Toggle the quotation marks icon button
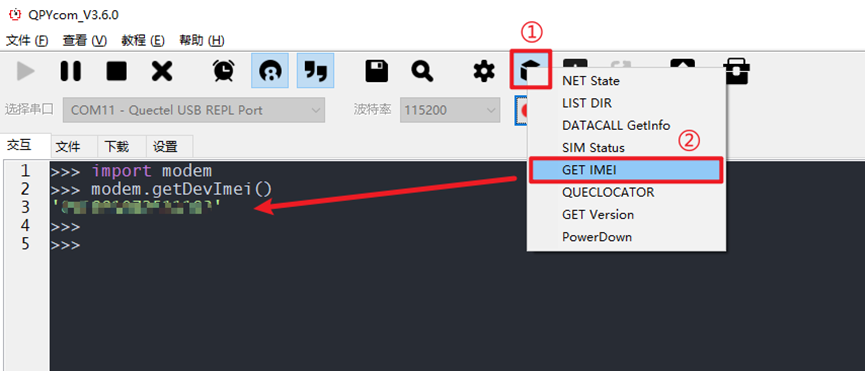The width and height of the screenshot is (865, 371). point(316,71)
